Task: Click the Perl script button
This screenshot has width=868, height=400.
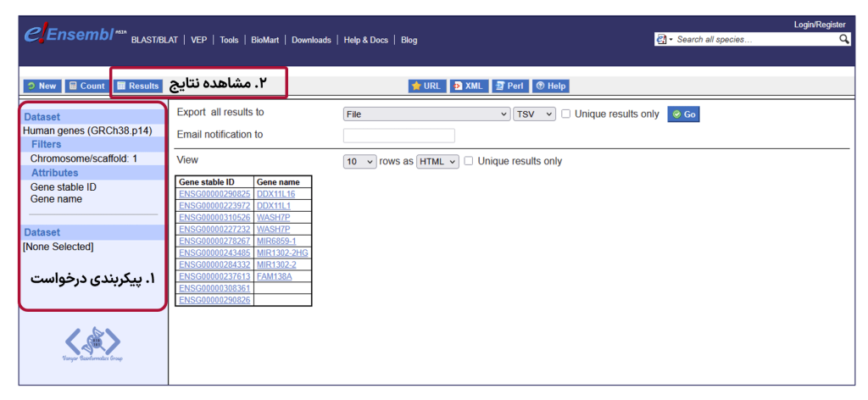Action: pyautogui.click(x=509, y=86)
